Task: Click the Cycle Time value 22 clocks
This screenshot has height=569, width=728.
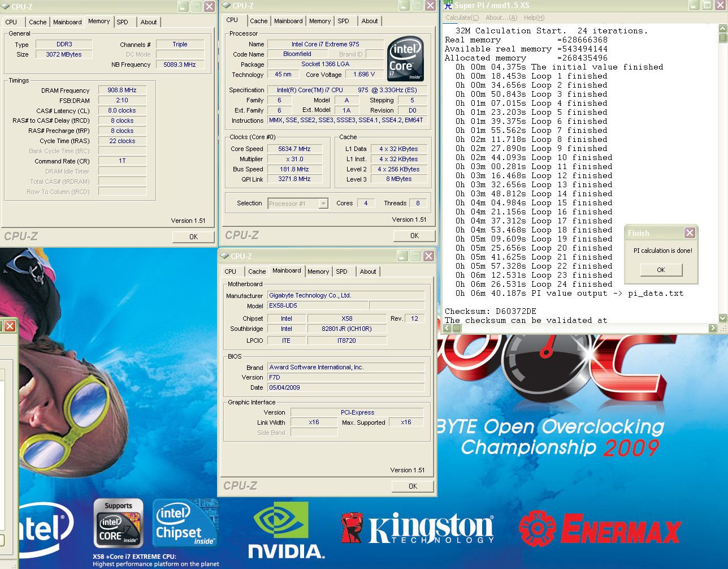Action: (122, 141)
